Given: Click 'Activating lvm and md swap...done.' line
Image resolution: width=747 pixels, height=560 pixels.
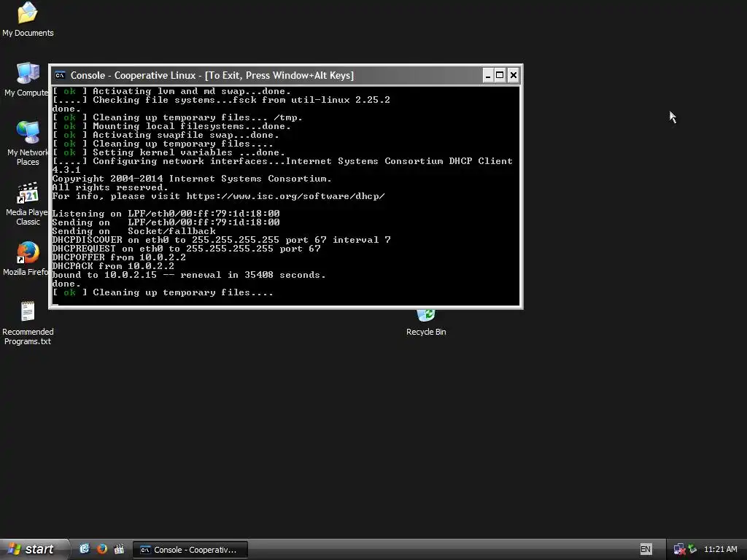Looking at the screenshot, I should pyautogui.click(x=171, y=91).
